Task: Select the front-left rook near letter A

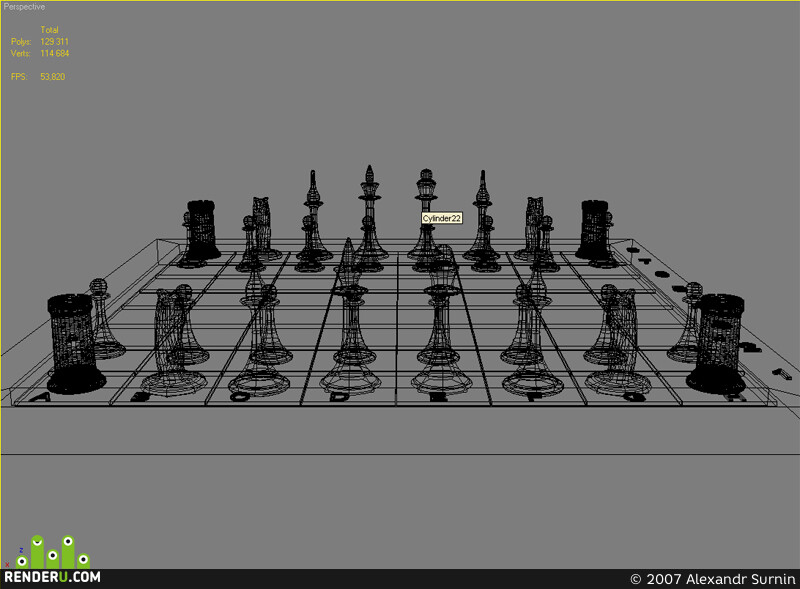Action: (x=74, y=343)
